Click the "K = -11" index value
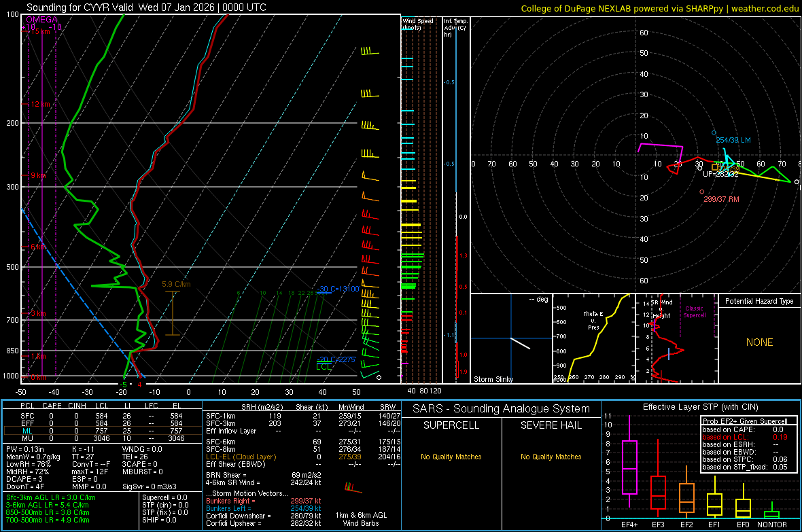Image resolution: width=802 pixels, height=532 pixels. [x=84, y=449]
